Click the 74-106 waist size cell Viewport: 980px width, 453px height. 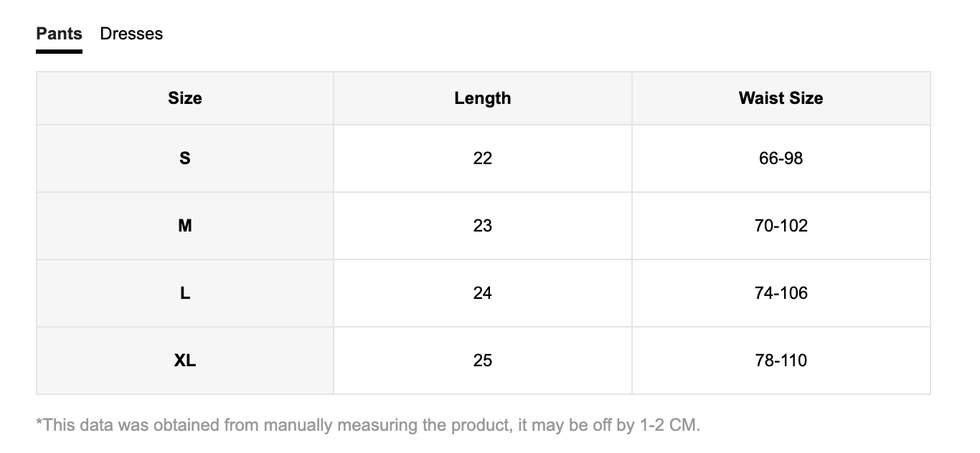tap(781, 293)
